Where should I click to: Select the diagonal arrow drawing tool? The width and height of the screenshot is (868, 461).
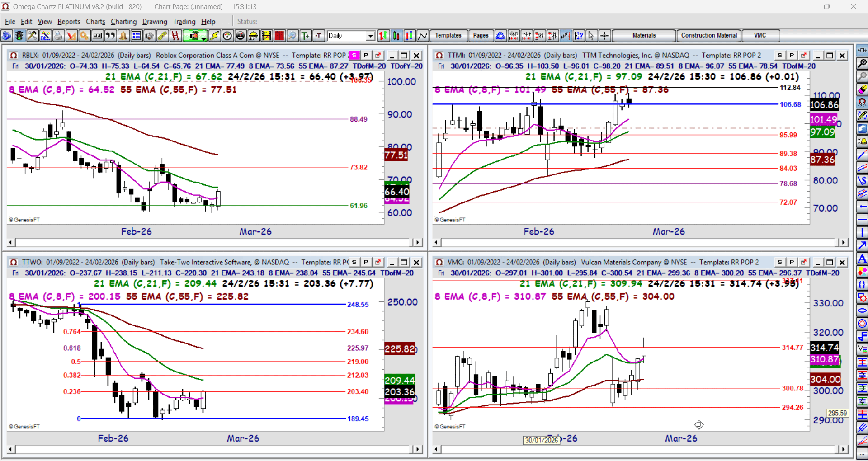tap(862, 246)
